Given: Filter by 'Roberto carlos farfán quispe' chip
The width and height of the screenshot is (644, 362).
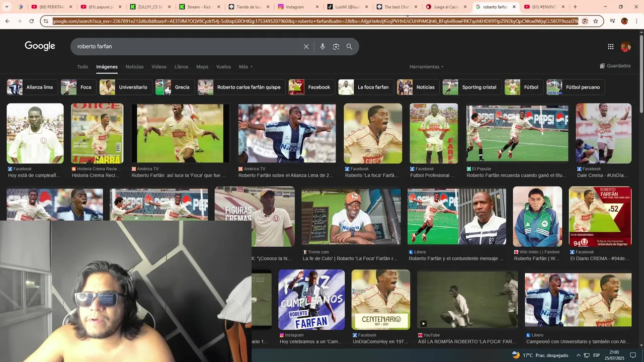Looking at the screenshot, I should coord(241,87).
